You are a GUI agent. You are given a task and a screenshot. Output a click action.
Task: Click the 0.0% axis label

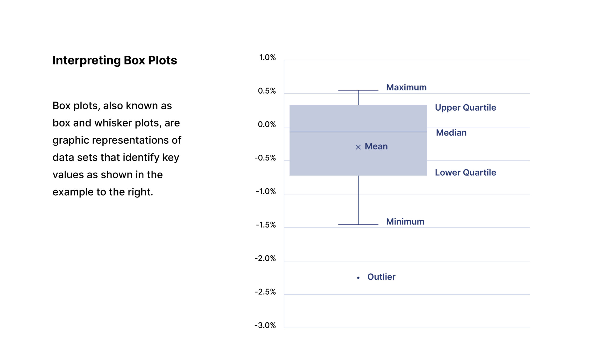(x=267, y=124)
